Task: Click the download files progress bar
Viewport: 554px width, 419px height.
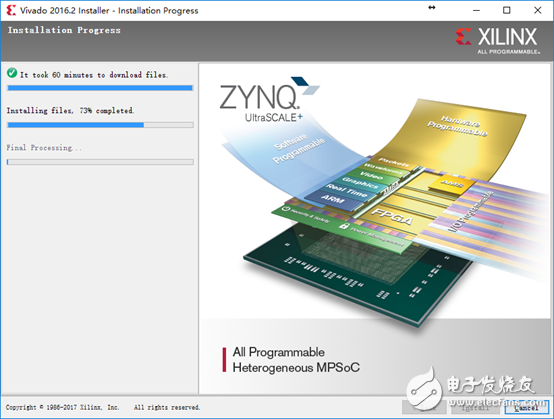Action: coord(100,88)
